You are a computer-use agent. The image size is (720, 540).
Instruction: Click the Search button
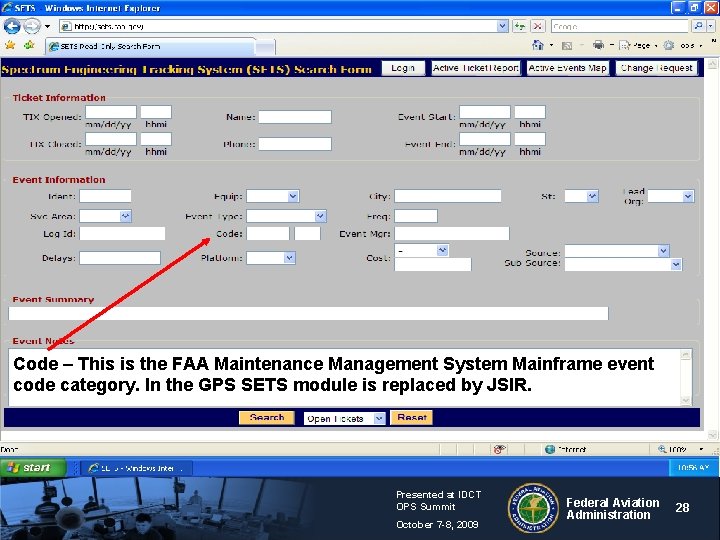[x=267, y=418]
